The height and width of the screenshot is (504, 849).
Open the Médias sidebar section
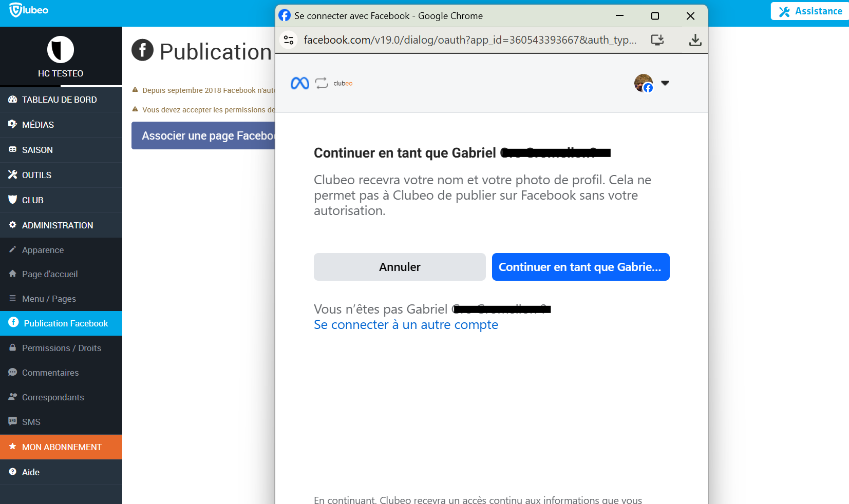pos(61,125)
